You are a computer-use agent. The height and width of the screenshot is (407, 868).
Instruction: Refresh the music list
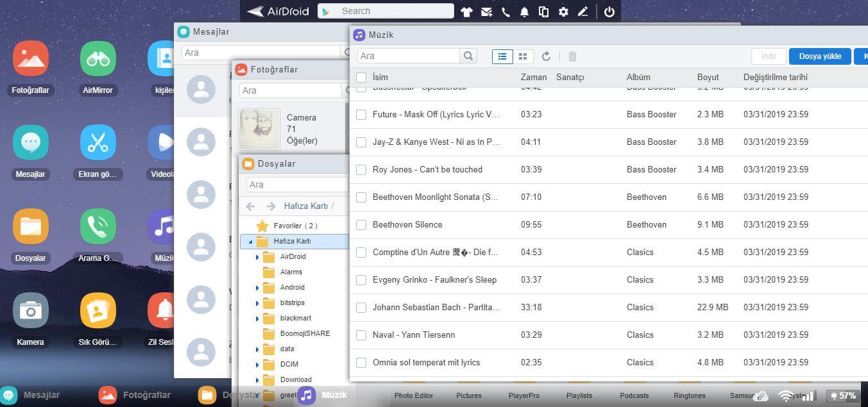click(x=546, y=56)
